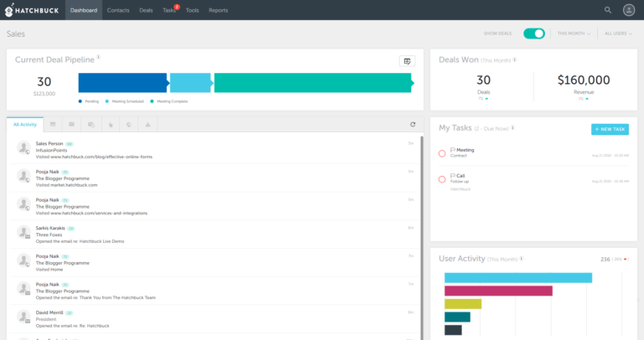This screenshot has height=340, width=644.
Task: Filter activity by email icon
Action: tap(72, 124)
